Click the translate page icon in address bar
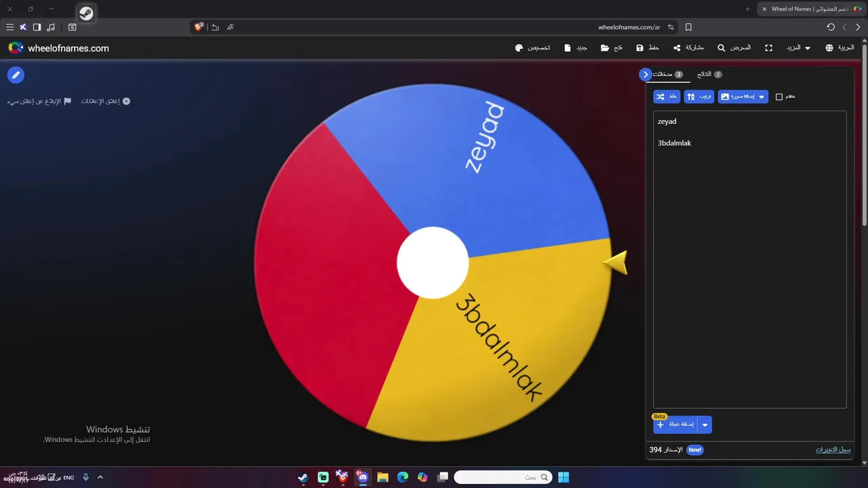Image resolution: width=868 pixels, height=488 pixels. click(x=231, y=27)
